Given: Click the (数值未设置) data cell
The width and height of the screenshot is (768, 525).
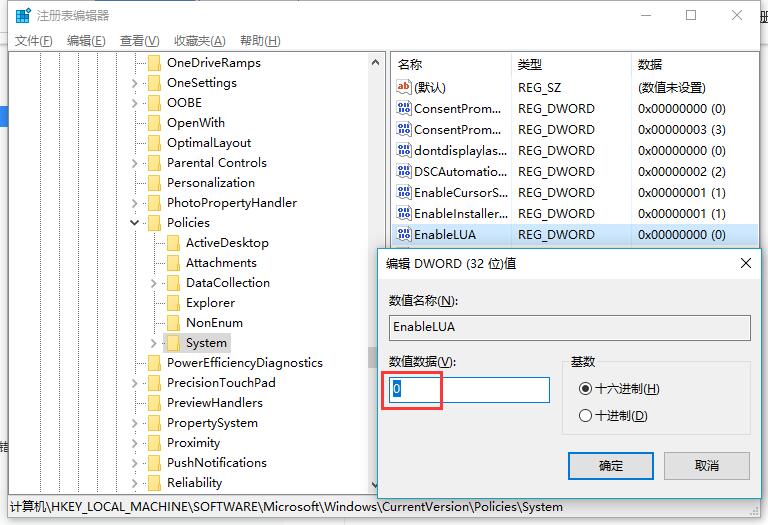Looking at the screenshot, I should [672, 88].
